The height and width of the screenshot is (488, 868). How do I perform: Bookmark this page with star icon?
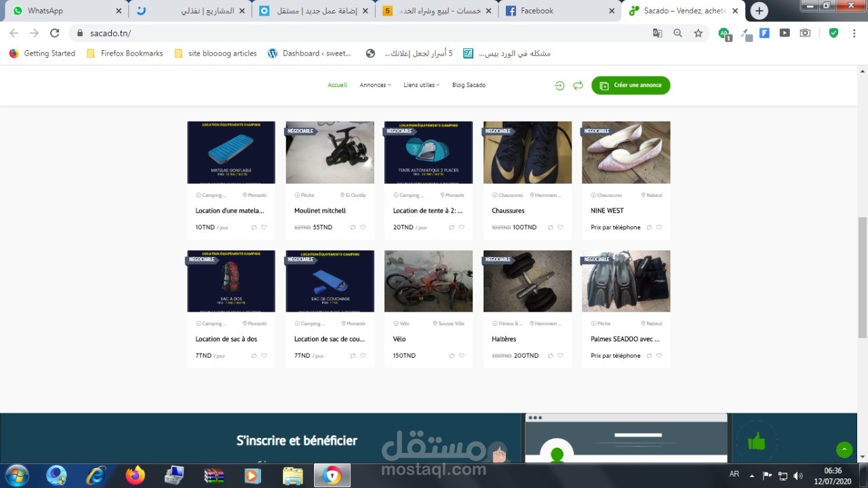(698, 33)
